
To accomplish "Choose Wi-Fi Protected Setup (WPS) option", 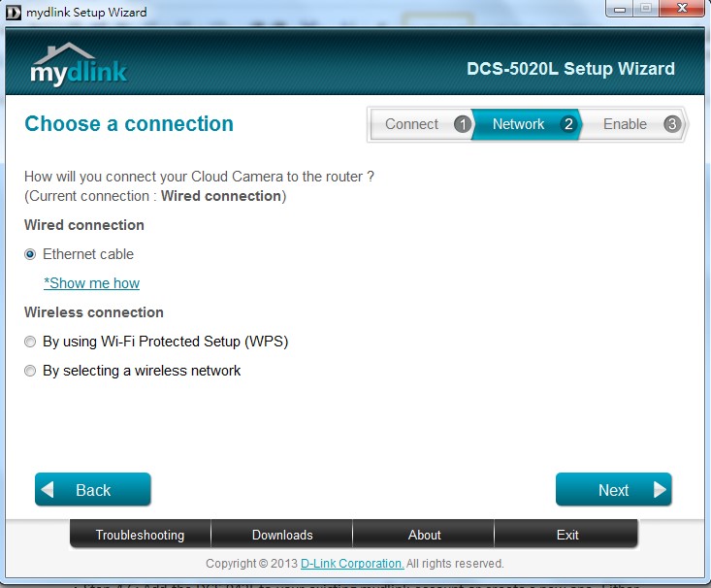I will point(30,342).
